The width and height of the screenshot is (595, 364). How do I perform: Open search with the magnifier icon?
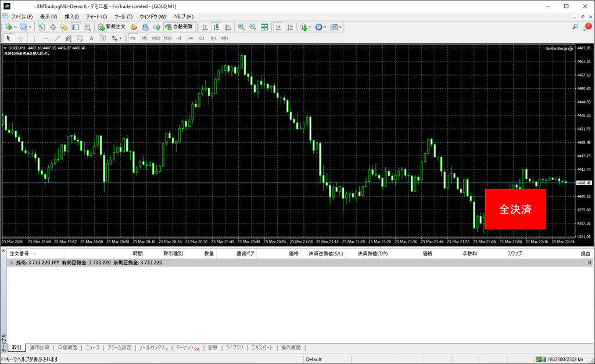click(x=575, y=27)
